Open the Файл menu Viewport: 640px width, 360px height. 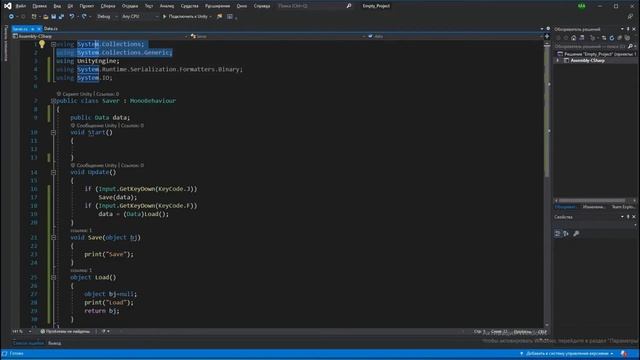tap(20, 6)
